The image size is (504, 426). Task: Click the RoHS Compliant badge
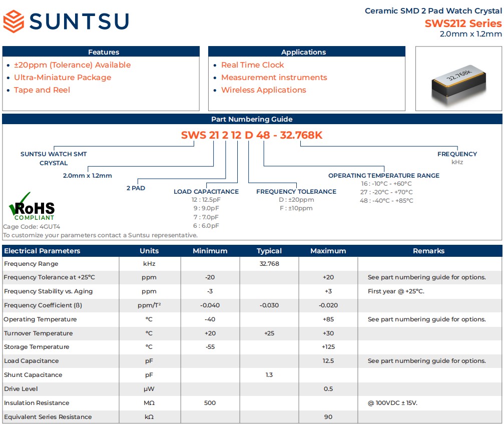[x=32, y=206]
